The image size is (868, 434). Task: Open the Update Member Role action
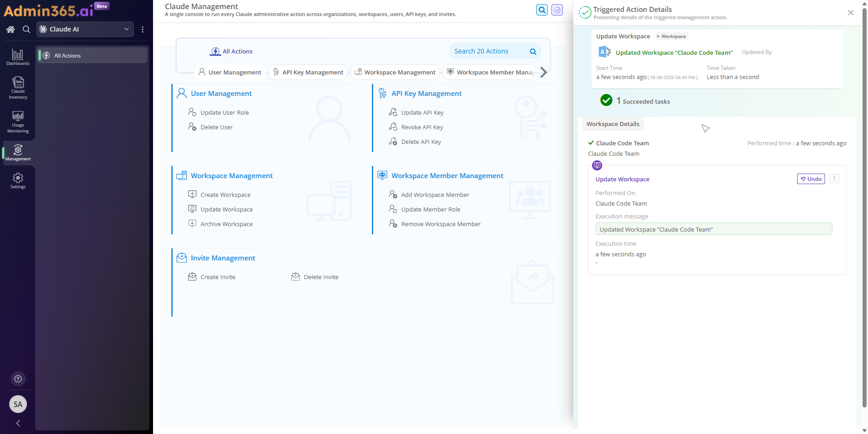(424, 209)
